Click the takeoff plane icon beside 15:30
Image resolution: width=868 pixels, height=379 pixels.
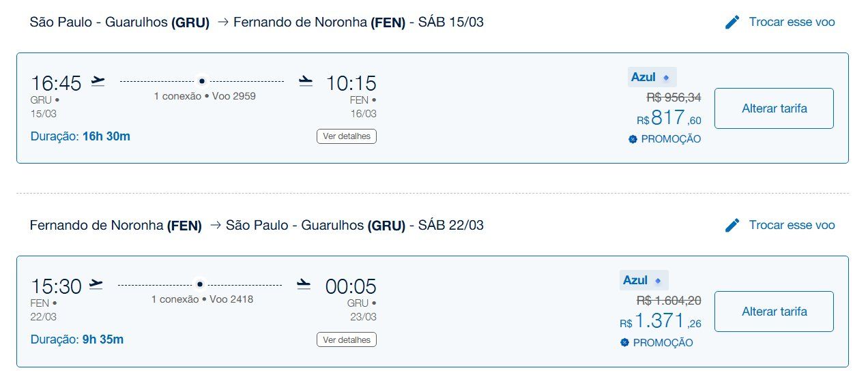[96, 284]
